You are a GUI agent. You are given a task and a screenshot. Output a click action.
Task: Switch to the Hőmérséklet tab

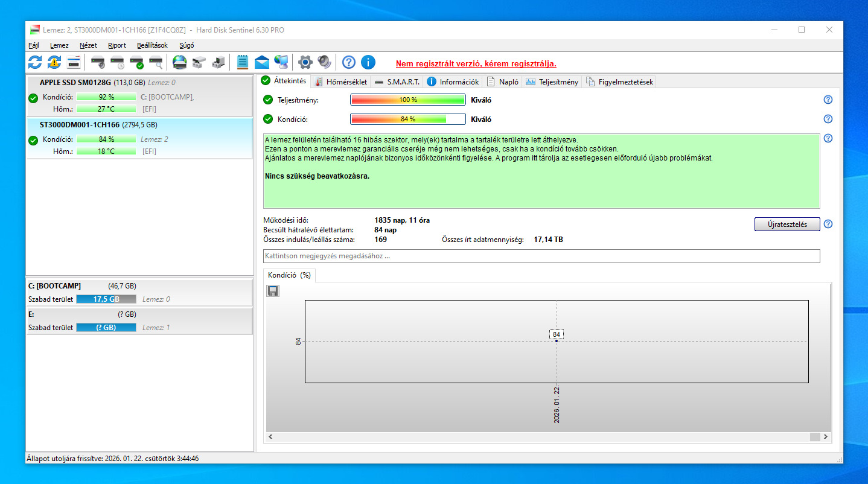coord(340,81)
